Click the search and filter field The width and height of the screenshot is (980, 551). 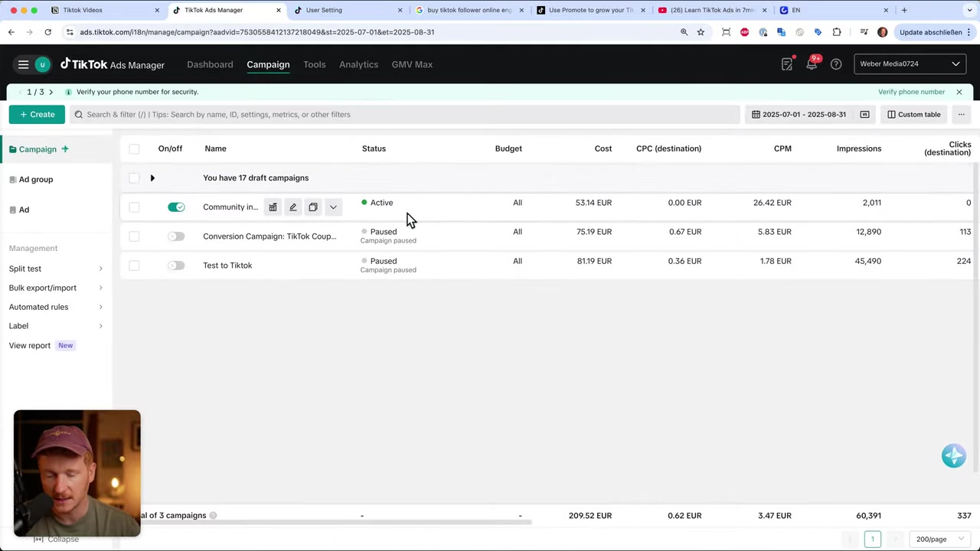pos(405,115)
